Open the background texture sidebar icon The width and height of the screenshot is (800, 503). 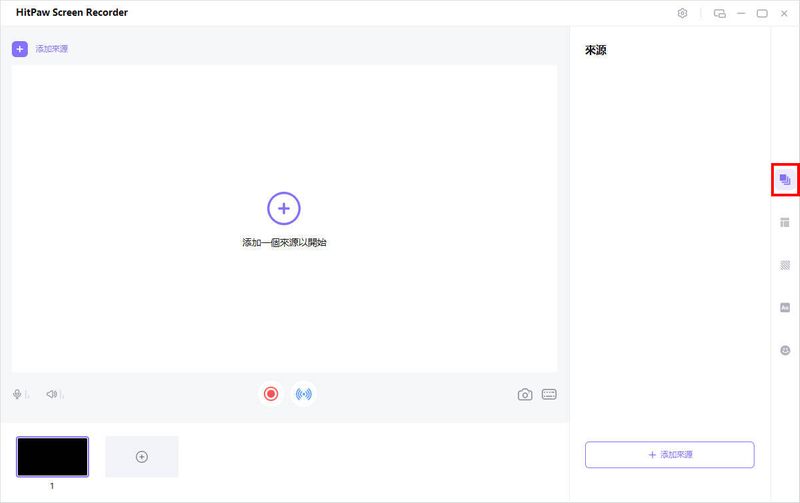tap(785, 265)
